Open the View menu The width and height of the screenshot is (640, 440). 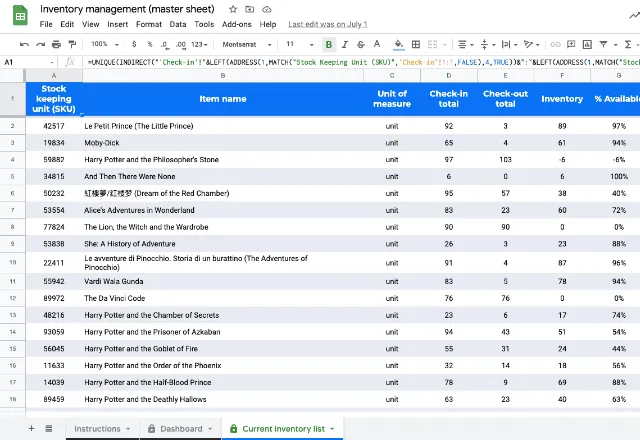coord(91,24)
